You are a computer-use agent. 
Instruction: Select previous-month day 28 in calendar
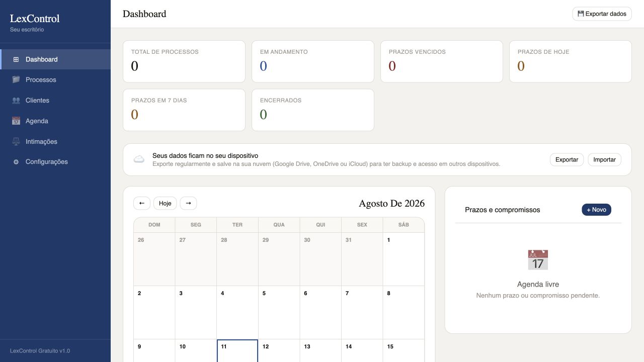click(237, 259)
